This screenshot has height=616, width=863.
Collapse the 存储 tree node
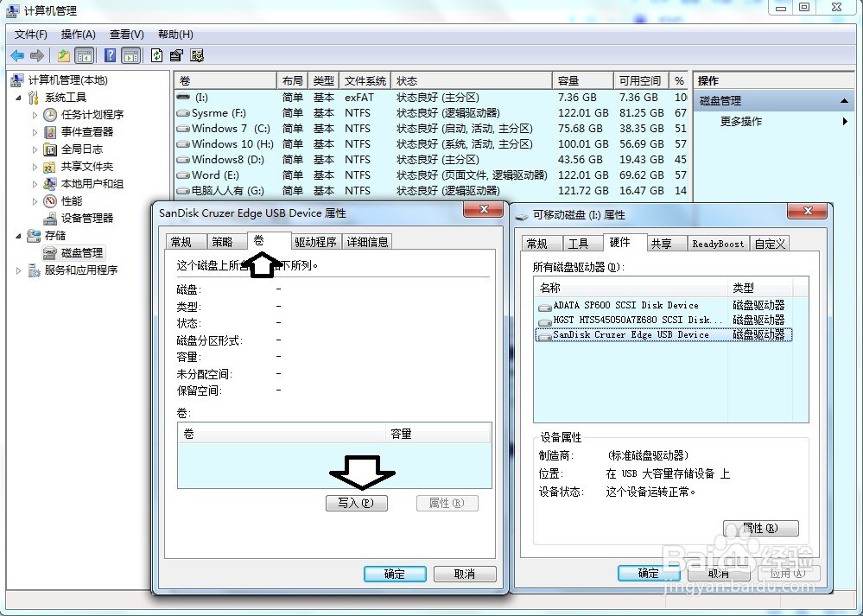pos(18,236)
